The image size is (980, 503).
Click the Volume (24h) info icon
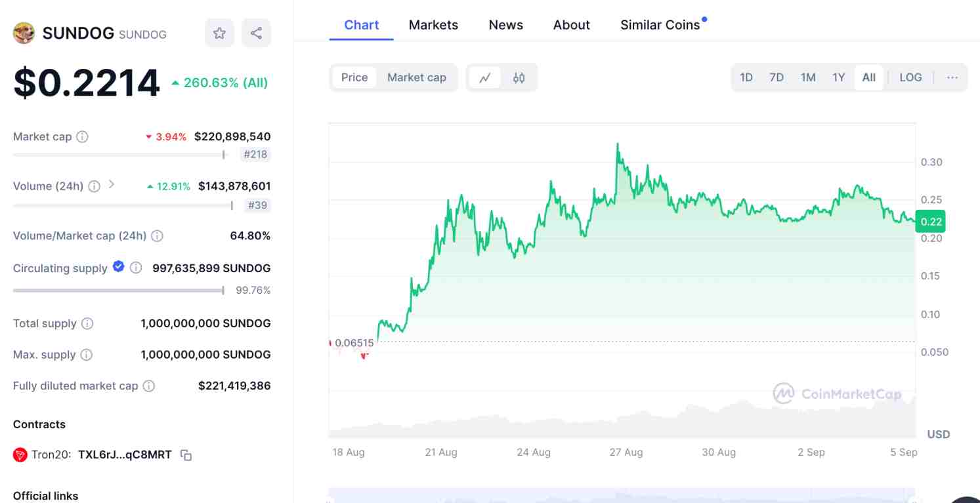94,186
